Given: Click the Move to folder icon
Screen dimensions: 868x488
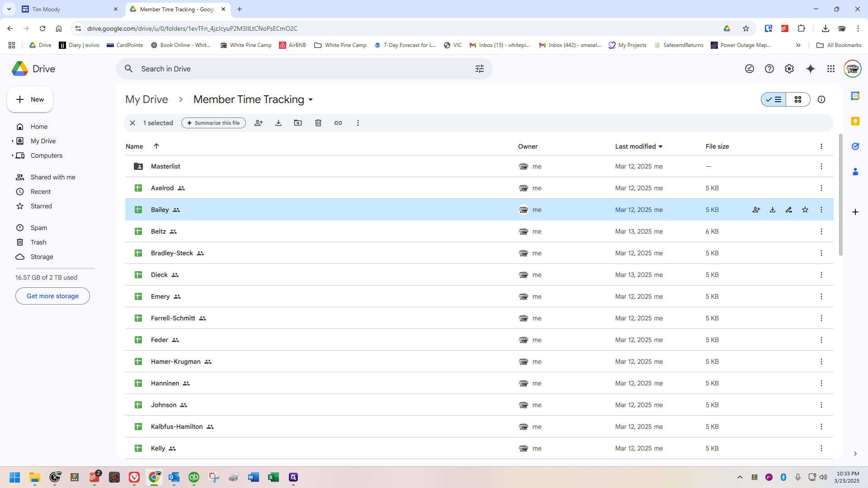Looking at the screenshot, I should click(x=298, y=123).
